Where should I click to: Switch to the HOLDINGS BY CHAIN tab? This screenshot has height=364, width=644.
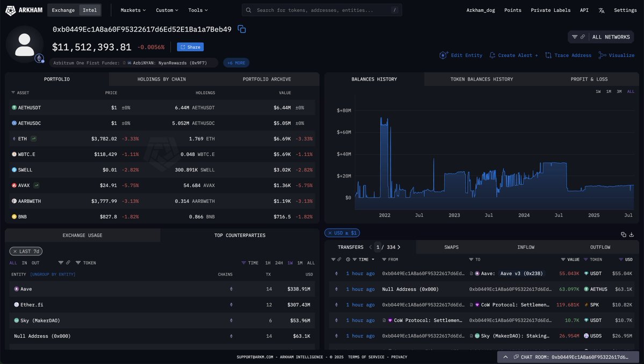162,79
